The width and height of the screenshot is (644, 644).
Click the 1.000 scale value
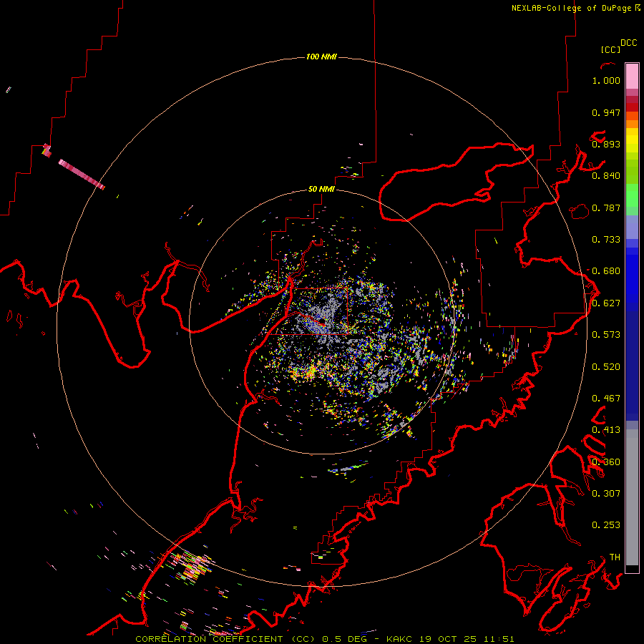click(x=606, y=80)
